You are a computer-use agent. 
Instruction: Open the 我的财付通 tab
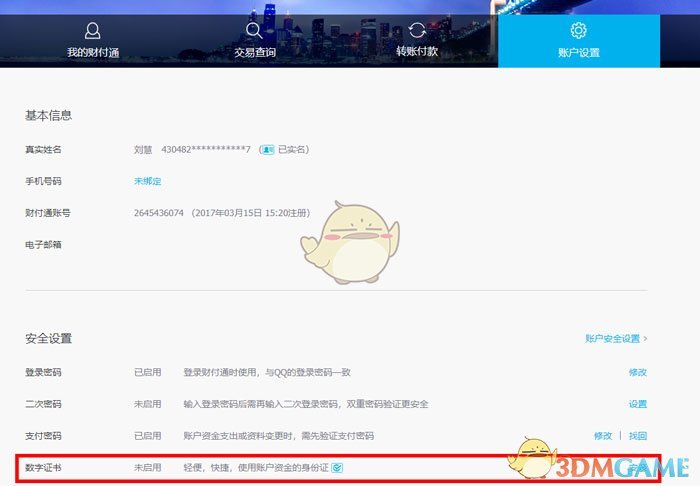(x=93, y=41)
